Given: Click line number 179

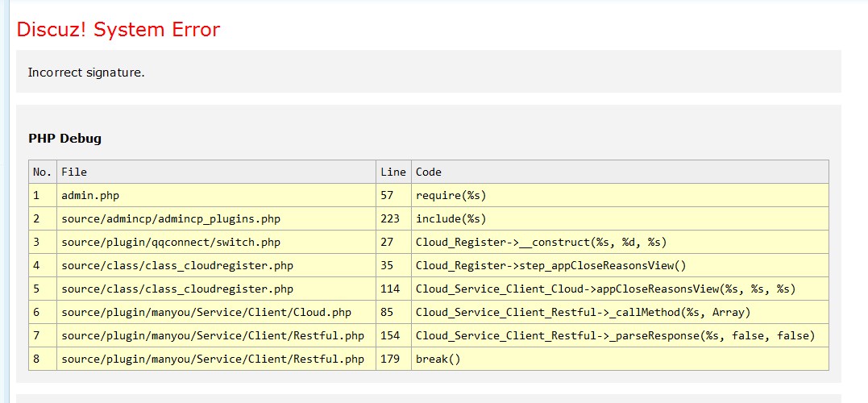Looking at the screenshot, I should pyautogui.click(x=393, y=359).
